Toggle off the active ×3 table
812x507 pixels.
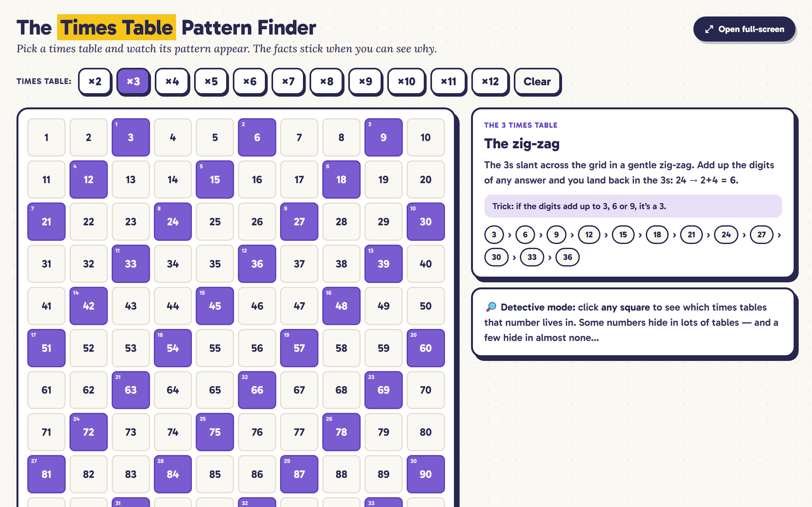(133, 81)
